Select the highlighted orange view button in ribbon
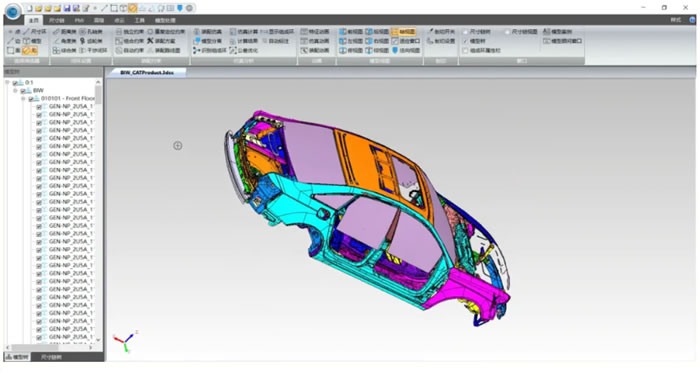The width and height of the screenshot is (700, 389). pyautogui.click(x=404, y=32)
